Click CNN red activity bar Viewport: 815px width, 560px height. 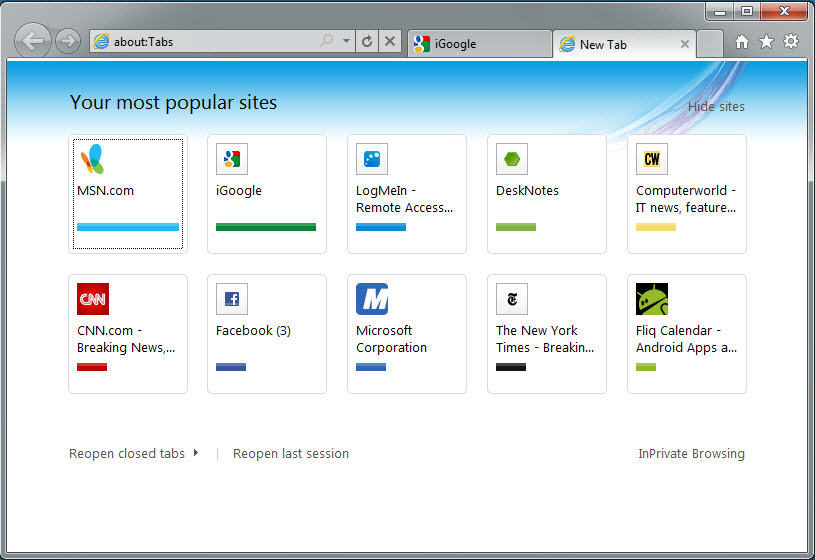pyautogui.click(x=92, y=367)
